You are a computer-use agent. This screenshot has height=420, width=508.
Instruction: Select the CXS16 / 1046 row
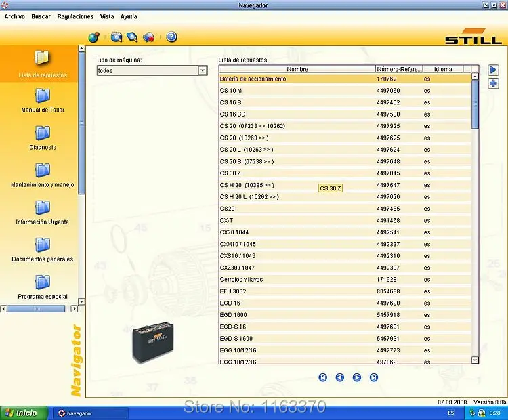[x=345, y=256]
